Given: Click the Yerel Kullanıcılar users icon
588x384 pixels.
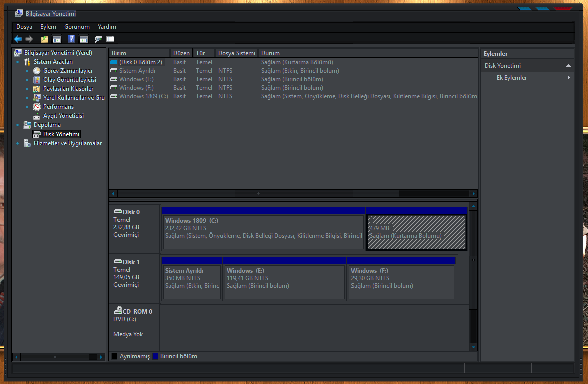Looking at the screenshot, I should (x=36, y=98).
